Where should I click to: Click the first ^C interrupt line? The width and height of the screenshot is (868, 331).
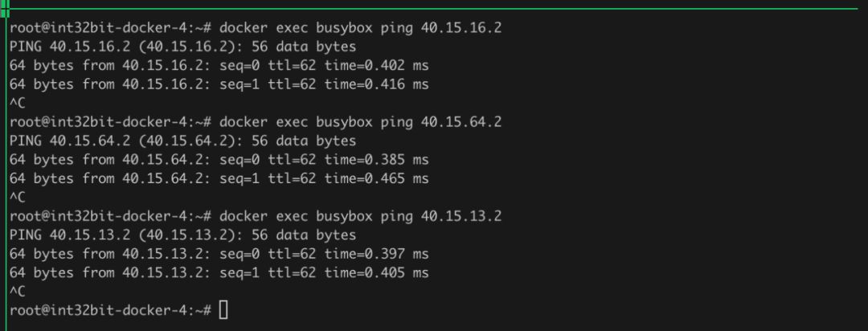pyautogui.click(x=18, y=103)
